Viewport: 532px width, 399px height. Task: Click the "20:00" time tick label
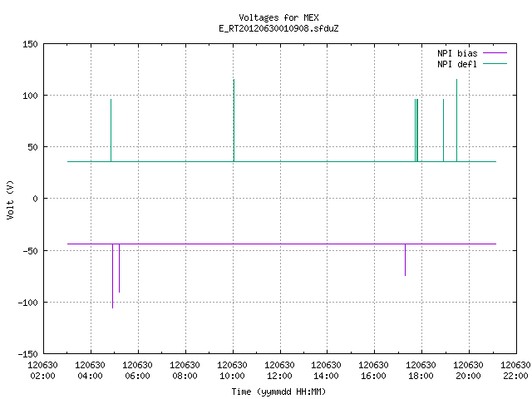click(468, 376)
